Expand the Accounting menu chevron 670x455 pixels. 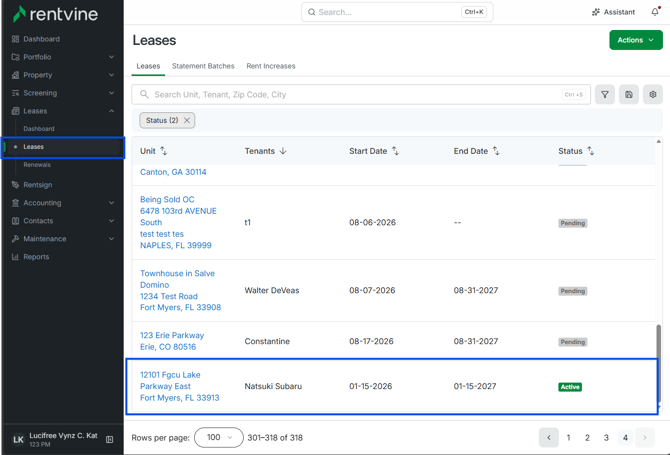point(111,203)
